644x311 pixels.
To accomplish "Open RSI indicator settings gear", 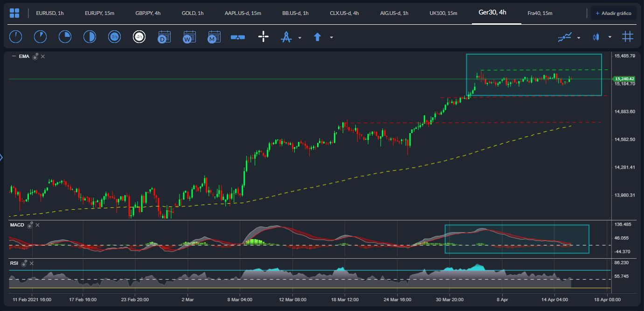I will (24, 263).
